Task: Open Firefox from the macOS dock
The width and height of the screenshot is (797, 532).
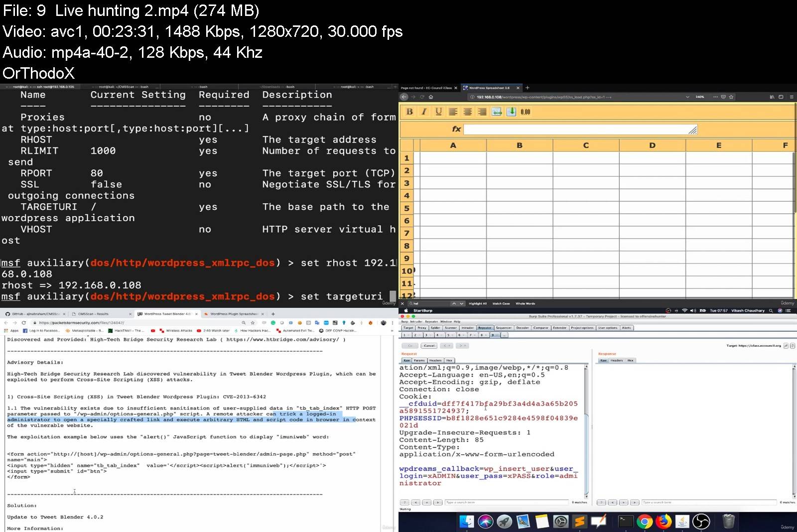Action: click(x=663, y=522)
